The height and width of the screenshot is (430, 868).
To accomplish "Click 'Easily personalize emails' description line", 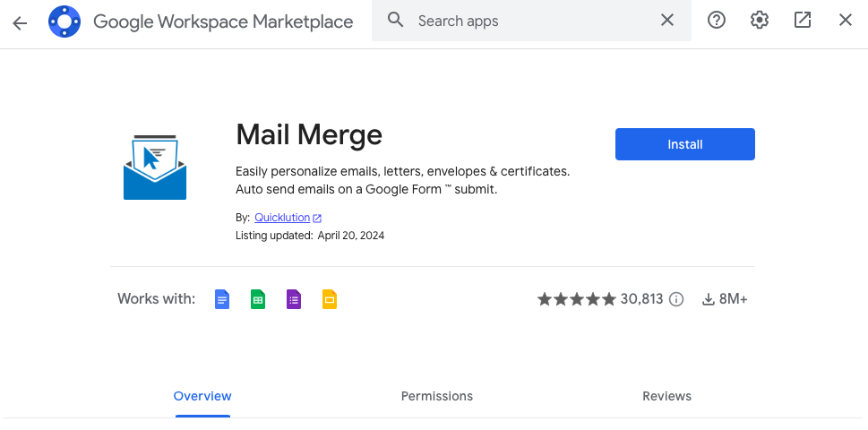I will point(402,172).
